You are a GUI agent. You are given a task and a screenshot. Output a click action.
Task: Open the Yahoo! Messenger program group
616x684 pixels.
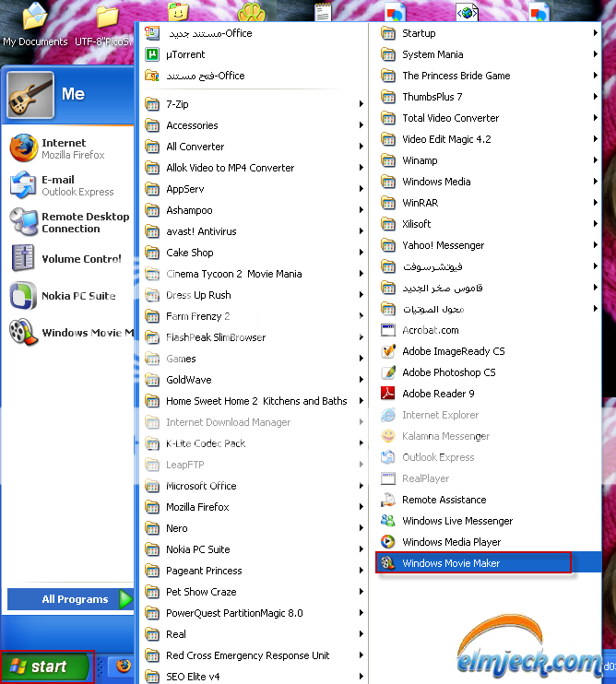[489, 245]
